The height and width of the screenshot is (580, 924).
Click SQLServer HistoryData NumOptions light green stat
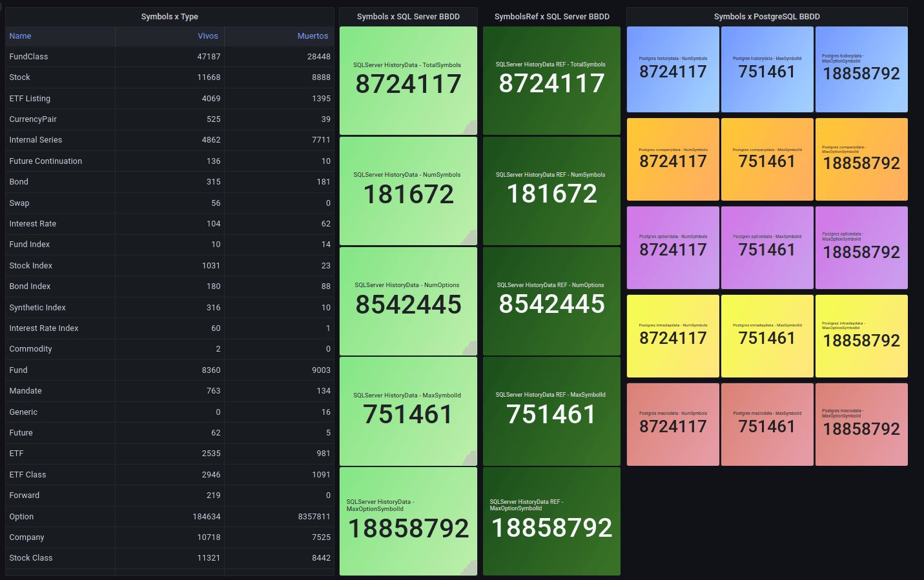coord(408,301)
